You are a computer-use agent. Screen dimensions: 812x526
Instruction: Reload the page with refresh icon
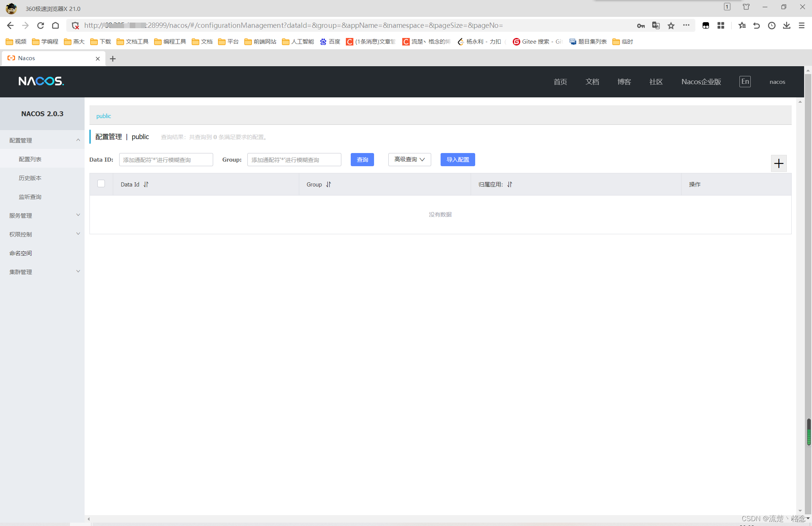pos(41,26)
